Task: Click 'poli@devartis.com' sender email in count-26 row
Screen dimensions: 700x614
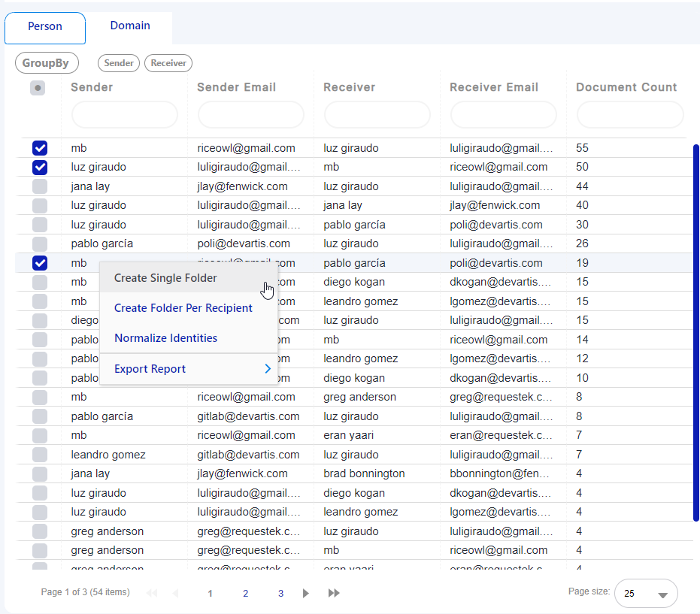Action: click(244, 243)
